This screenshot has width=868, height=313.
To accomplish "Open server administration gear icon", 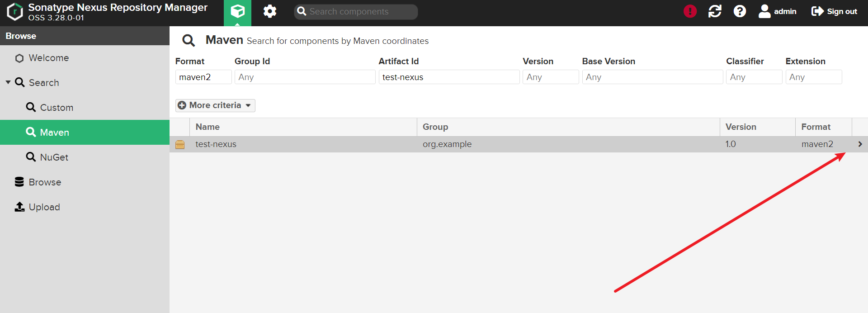I will point(270,12).
